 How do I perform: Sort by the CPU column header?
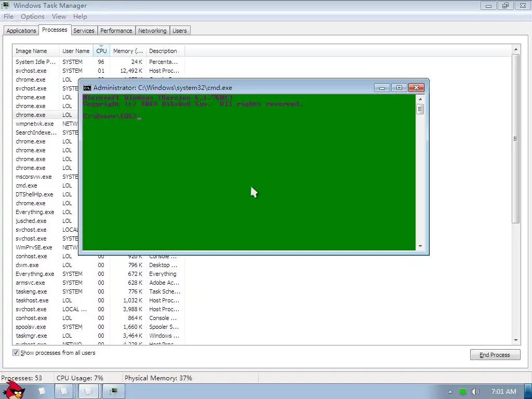pos(101,51)
